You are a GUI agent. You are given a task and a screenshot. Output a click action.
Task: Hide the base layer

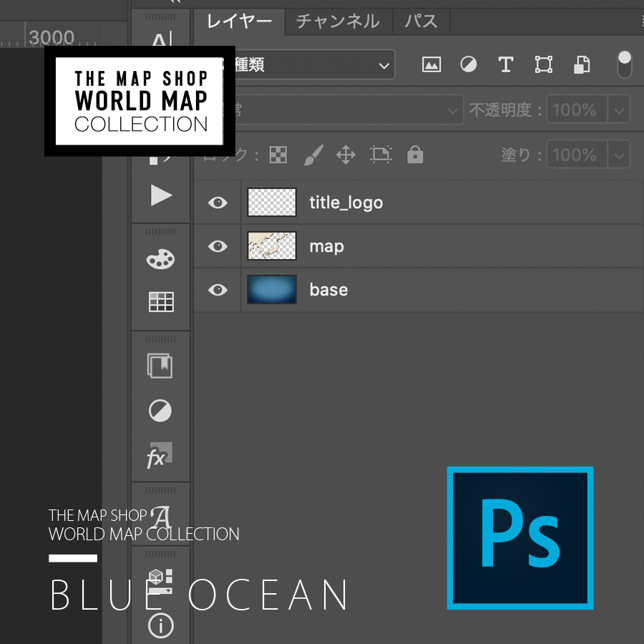pos(218,290)
